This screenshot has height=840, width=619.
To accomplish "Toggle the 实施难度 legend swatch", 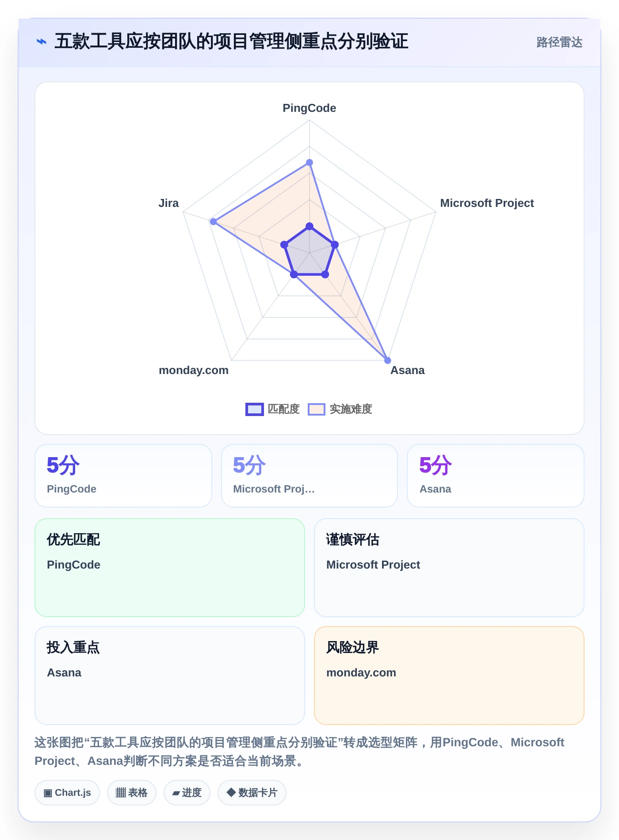I will point(317,409).
